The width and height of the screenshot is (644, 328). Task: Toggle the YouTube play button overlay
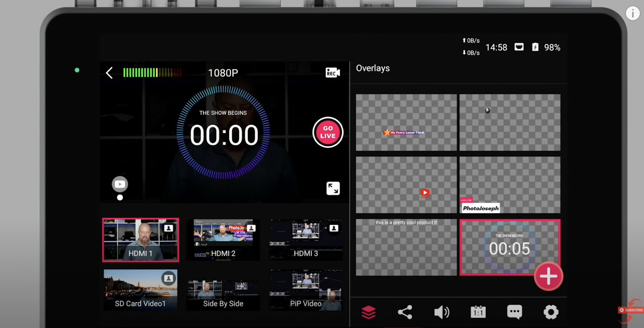[x=406, y=185]
